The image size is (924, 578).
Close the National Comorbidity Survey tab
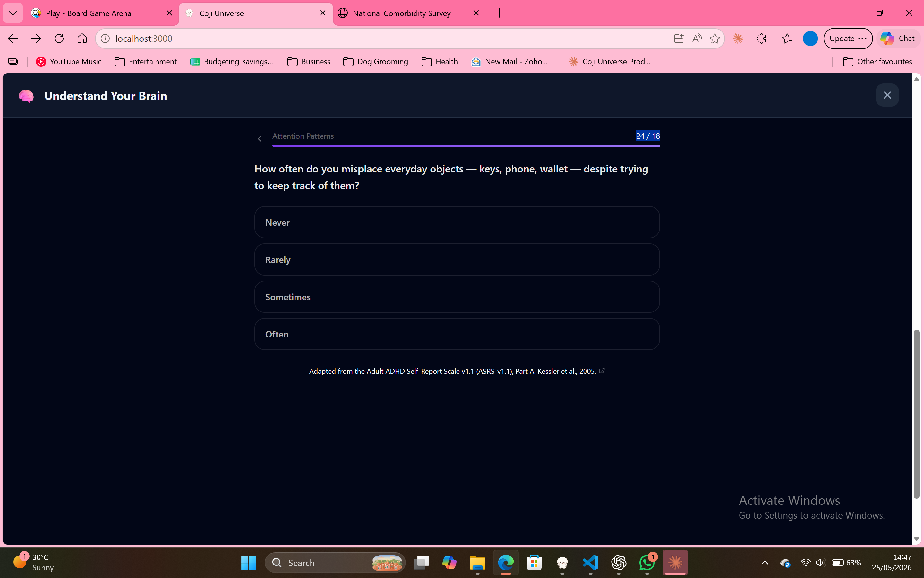click(x=476, y=13)
